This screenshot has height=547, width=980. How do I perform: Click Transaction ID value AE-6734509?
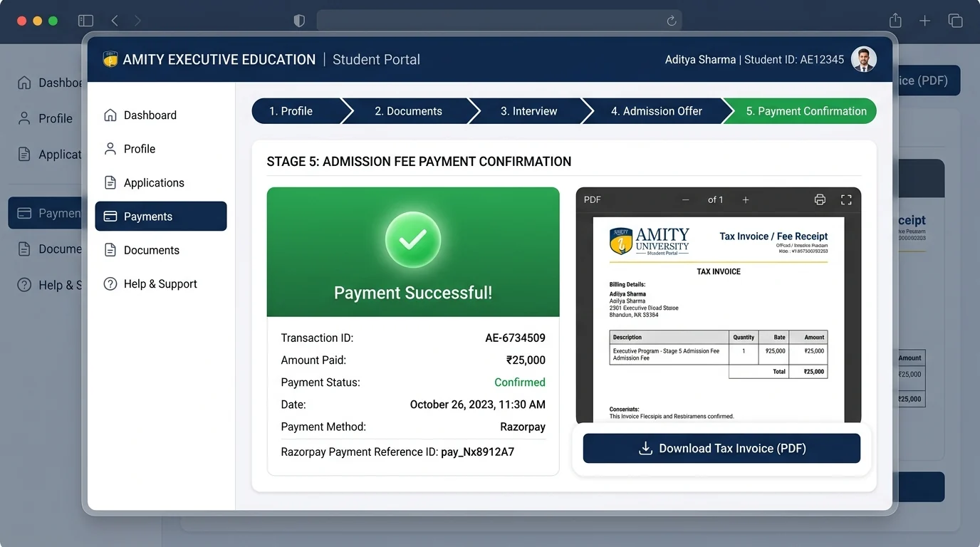(x=515, y=338)
